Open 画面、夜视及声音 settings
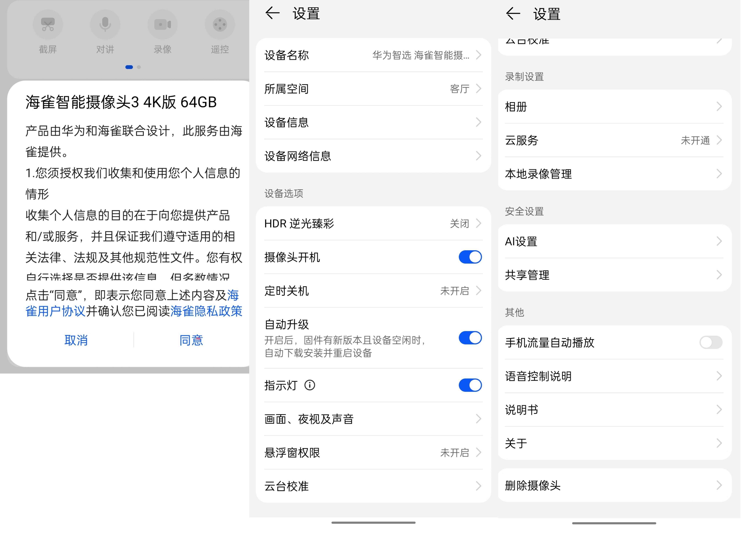The image size is (747, 560). click(373, 419)
